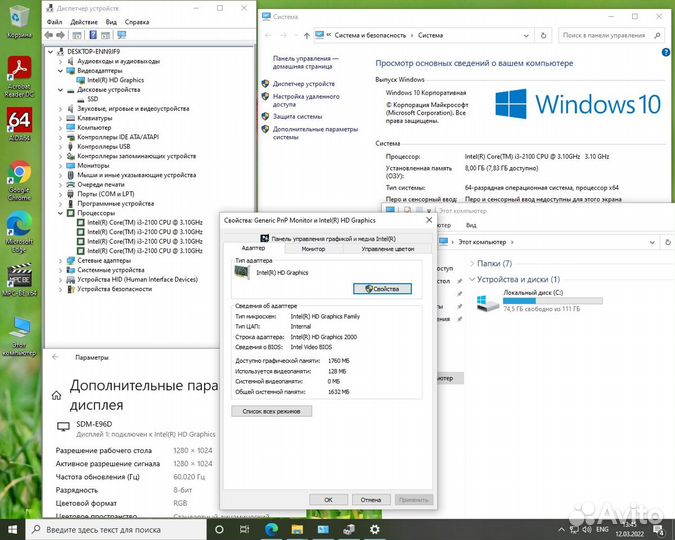Select DESKTOP-ENN9JF9 root node

[x=93, y=52]
